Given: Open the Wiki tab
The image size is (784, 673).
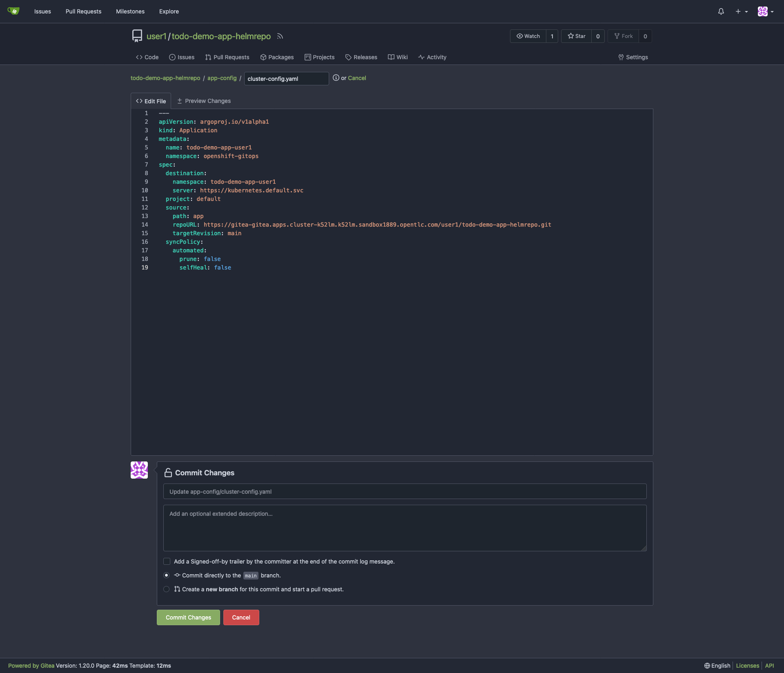Looking at the screenshot, I should tap(398, 57).
